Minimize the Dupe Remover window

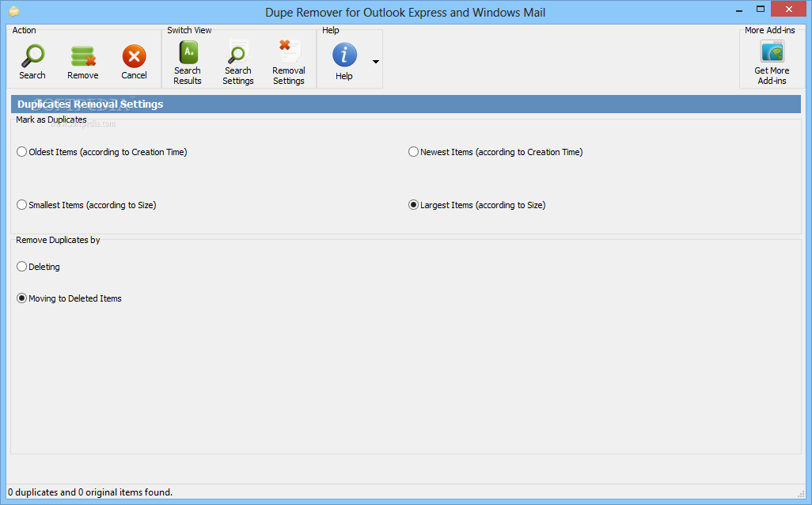tap(739, 9)
